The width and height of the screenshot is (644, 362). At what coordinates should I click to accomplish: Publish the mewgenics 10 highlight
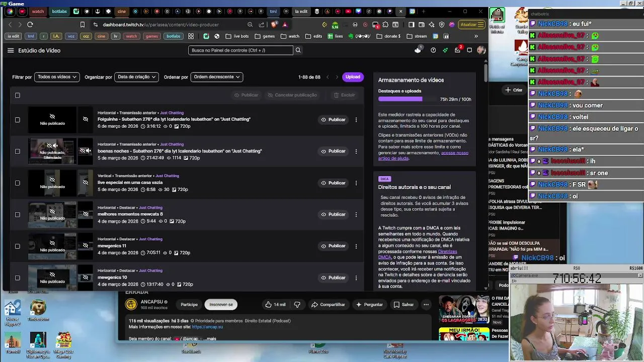point(333,278)
